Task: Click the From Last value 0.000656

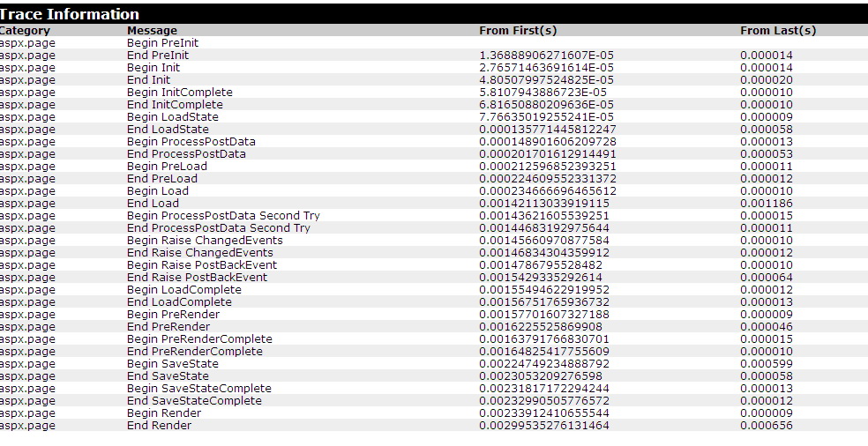Action: point(767,426)
